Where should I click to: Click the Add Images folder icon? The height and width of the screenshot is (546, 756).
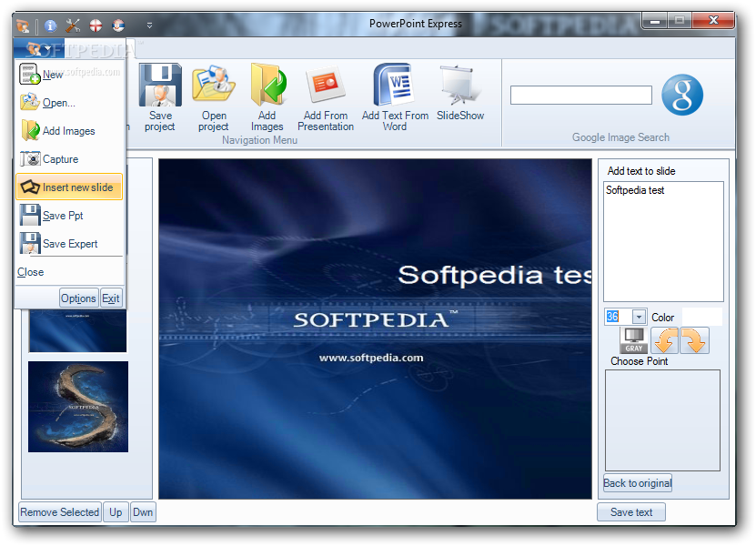point(267,85)
